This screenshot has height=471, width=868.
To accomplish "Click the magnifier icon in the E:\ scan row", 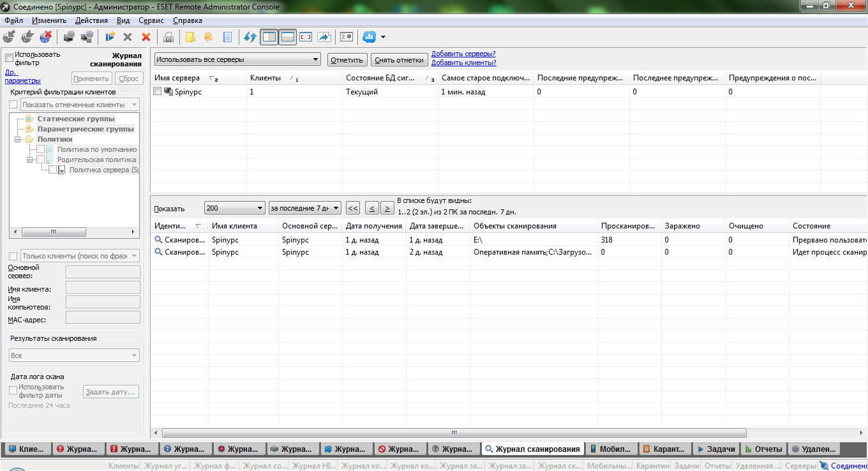I will (159, 240).
